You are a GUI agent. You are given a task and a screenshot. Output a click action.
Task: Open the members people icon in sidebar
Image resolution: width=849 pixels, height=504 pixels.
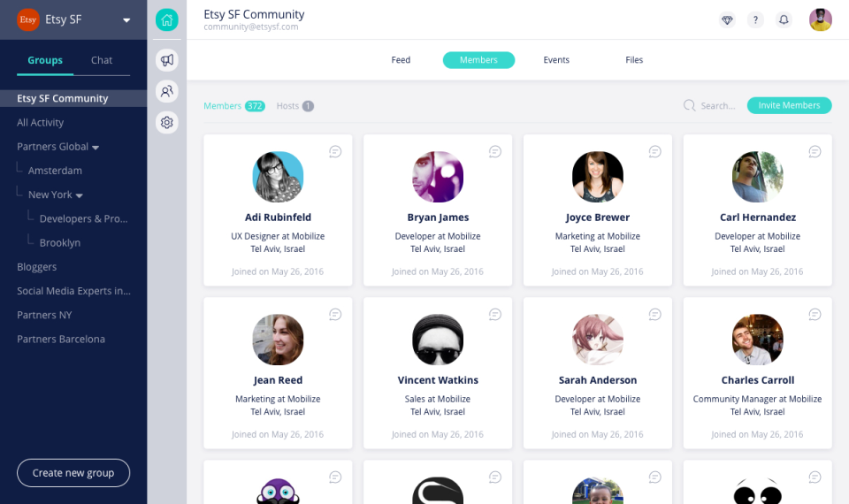[x=167, y=91]
